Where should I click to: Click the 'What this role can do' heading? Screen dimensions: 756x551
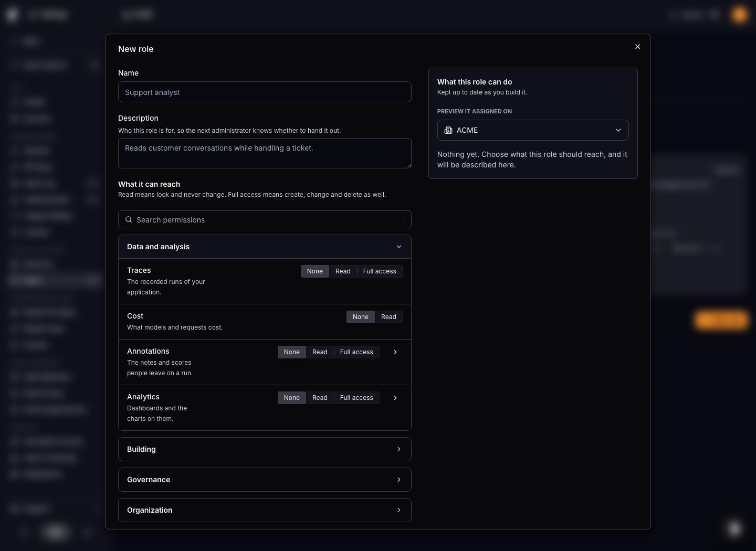click(x=475, y=82)
